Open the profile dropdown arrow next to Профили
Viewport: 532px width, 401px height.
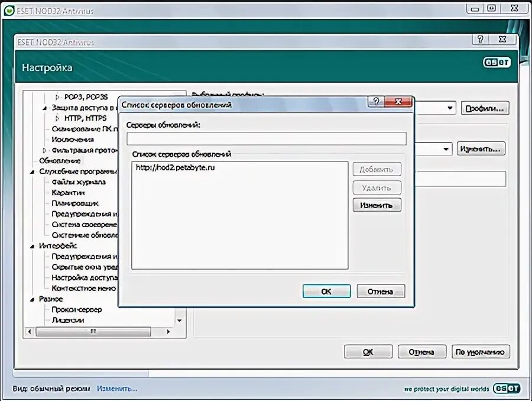pos(450,108)
